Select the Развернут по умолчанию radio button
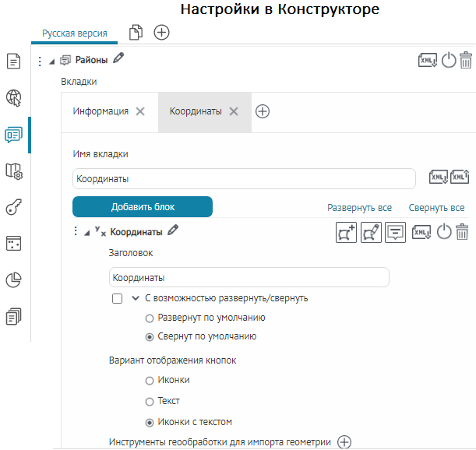Viewport: 476px width, 450px height. 150,318
